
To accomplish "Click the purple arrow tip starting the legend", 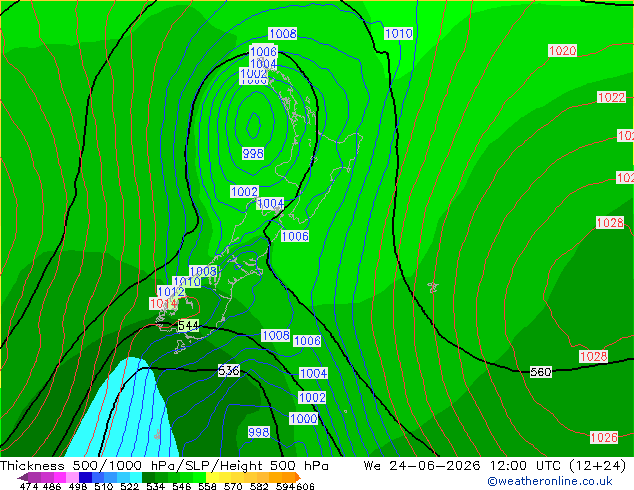I will 23,477.
